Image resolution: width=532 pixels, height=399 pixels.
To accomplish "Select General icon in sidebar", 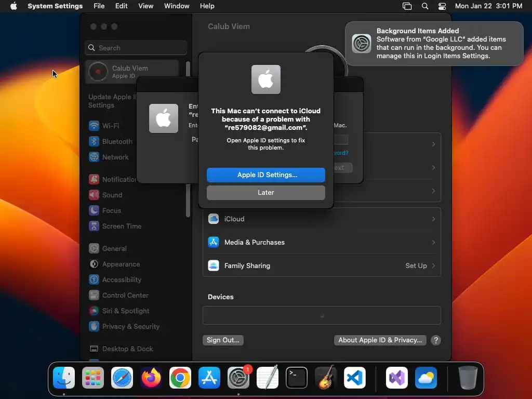I will 94,249.
